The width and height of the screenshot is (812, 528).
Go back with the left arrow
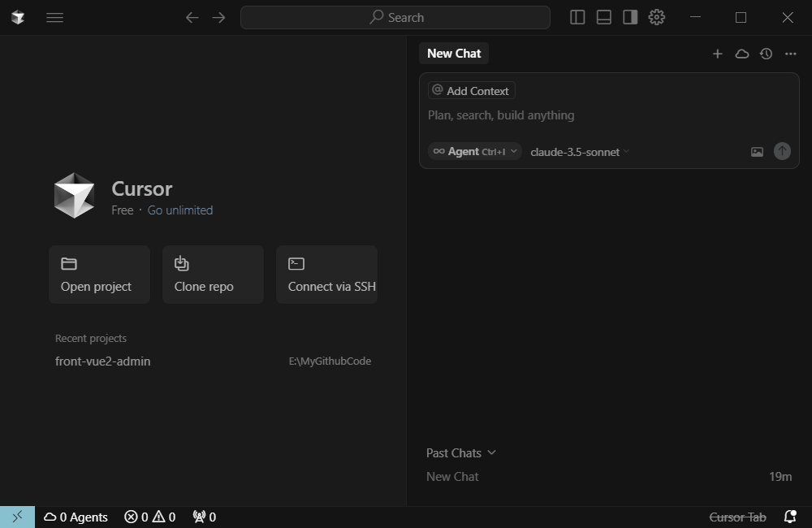(x=192, y=18)
